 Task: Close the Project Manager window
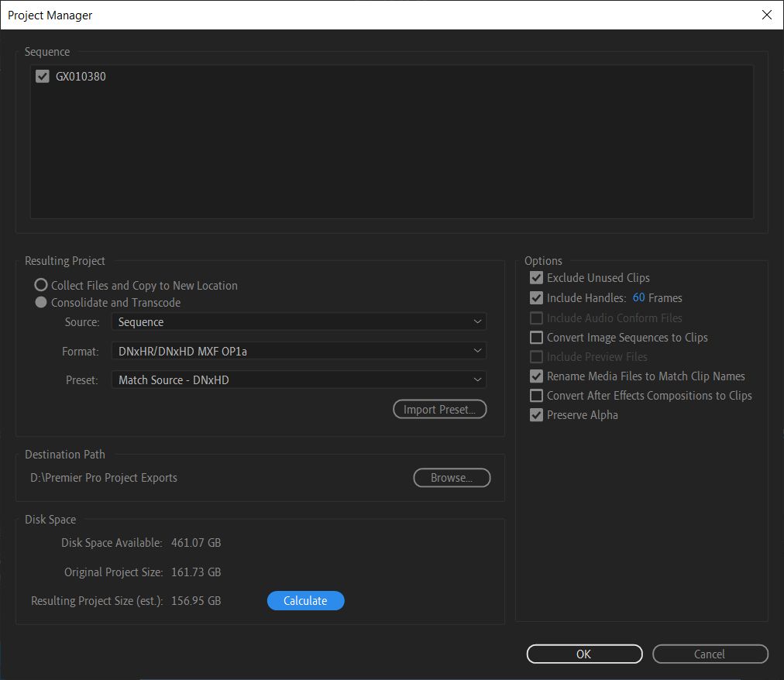(x=766, y=15)
